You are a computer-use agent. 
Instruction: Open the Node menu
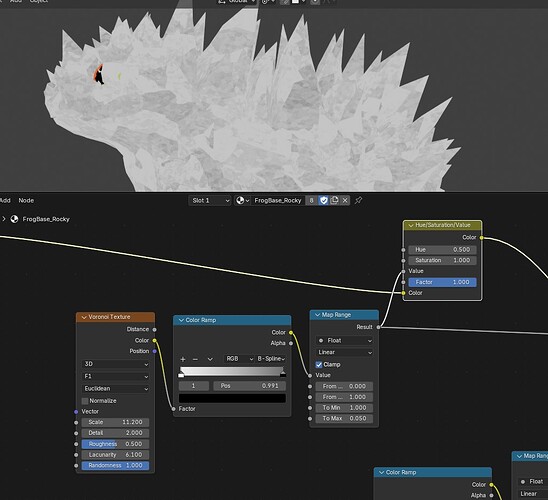[x=26, y=200]
